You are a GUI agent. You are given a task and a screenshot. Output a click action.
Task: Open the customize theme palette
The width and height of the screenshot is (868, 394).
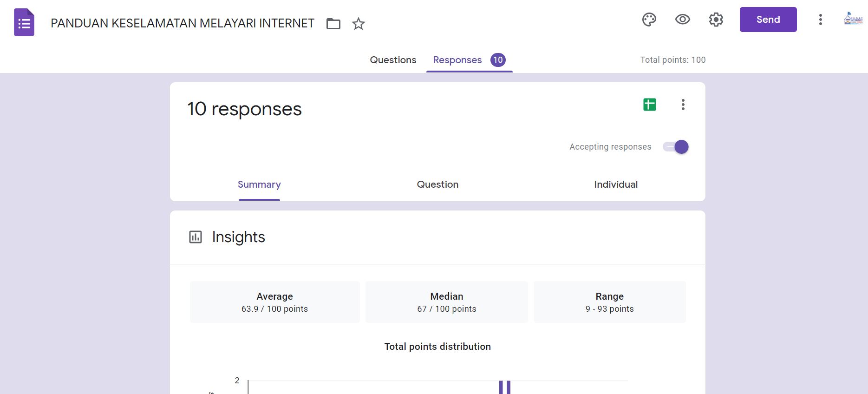(649, 20)
